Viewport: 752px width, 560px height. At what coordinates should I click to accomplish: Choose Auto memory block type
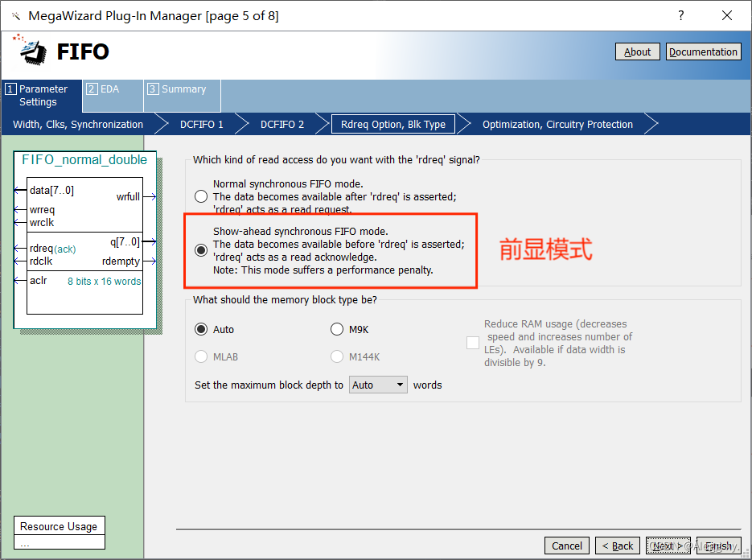(x=201, y=329)
